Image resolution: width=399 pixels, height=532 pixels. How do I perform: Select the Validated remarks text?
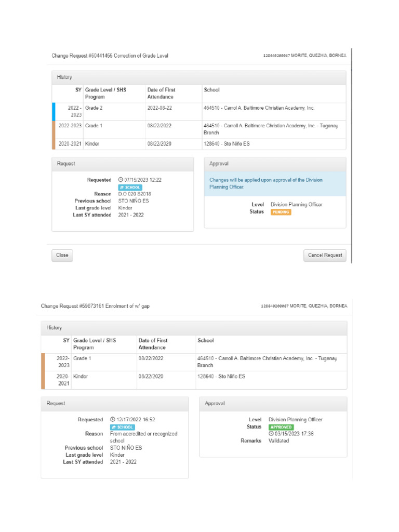[278, 441]
